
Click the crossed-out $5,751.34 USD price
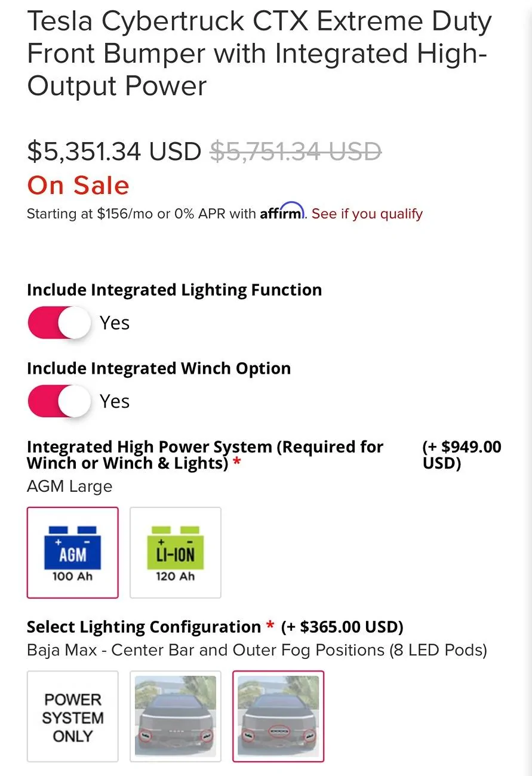coord(296,152)
